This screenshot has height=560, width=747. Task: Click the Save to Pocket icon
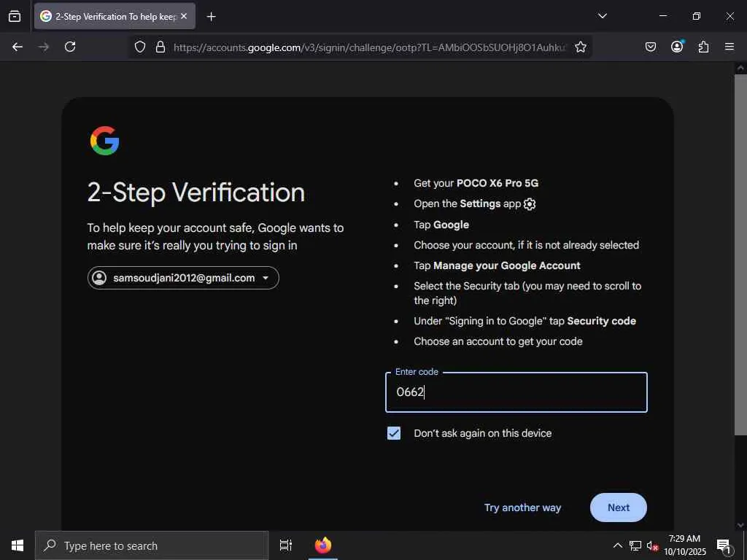[x=651, y=47]
